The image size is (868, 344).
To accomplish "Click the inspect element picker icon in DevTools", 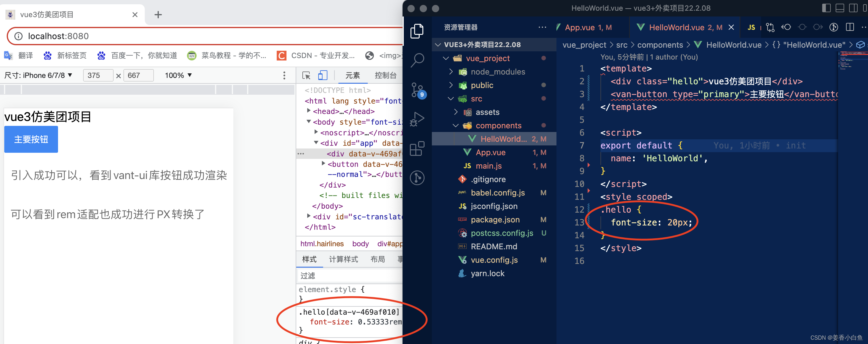I will click(x=306, y=75).
